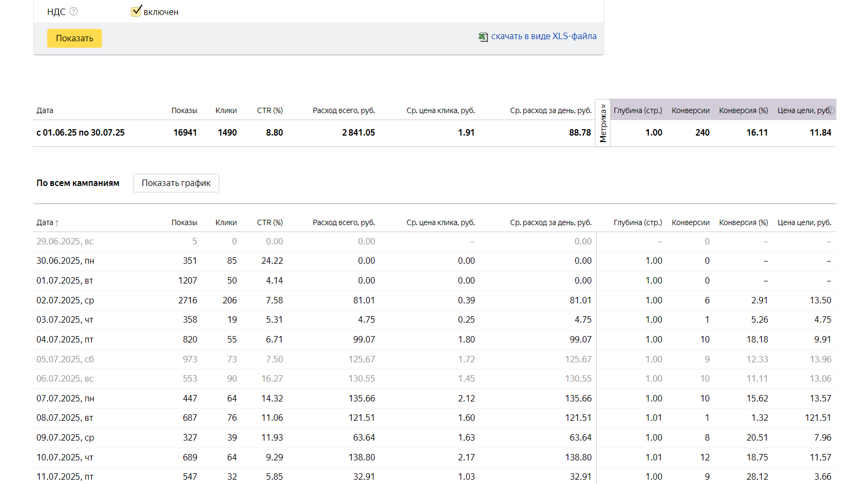Sort lower table by Цена цели column
868x484 pixels.
pyautogui.click(x=804, y=222)
